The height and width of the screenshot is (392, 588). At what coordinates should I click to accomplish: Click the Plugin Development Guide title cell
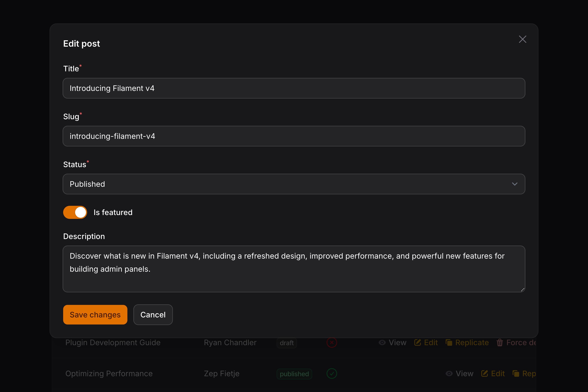[x=113, y=342]
